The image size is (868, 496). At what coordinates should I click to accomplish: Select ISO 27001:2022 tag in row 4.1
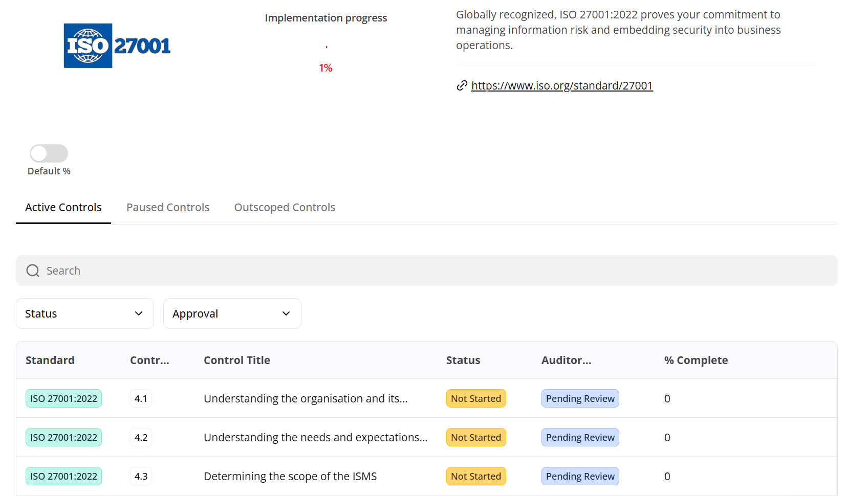click(x=63, y=399)
